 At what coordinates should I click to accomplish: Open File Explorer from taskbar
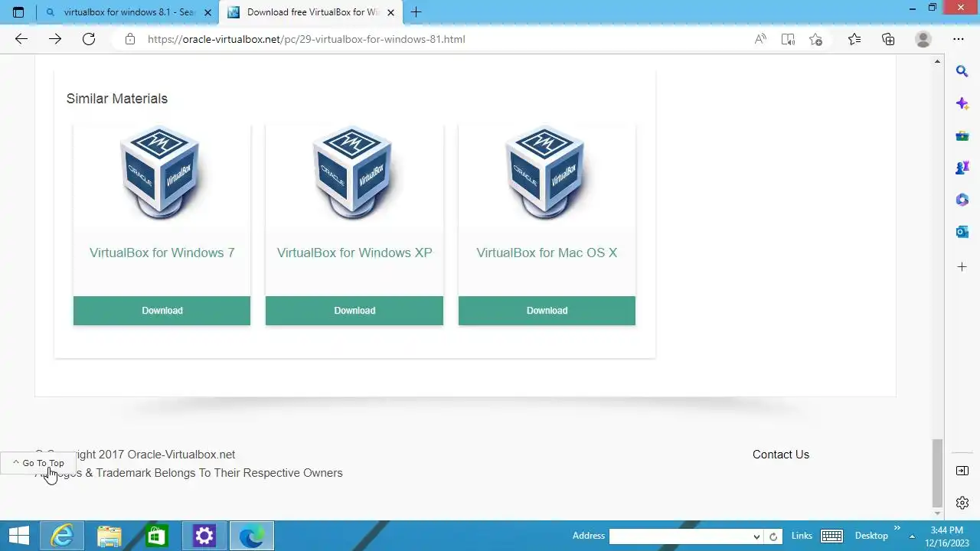[x=109, y=536]
